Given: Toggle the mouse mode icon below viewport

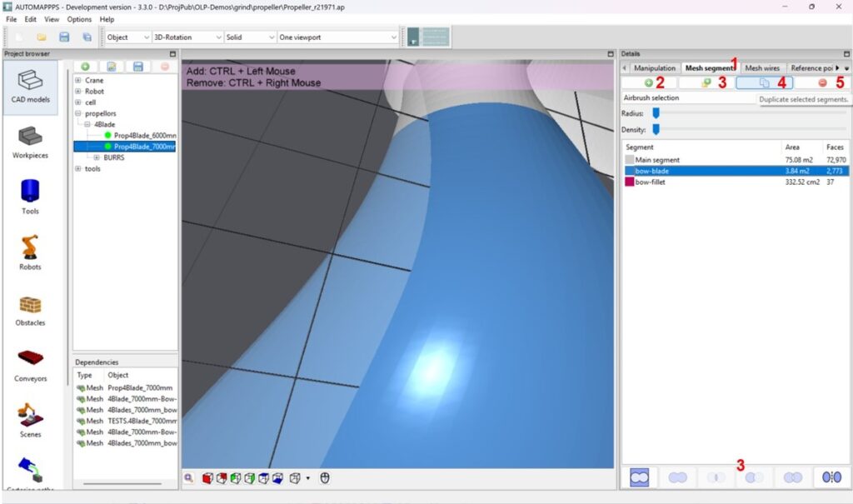Looking at the screenshot, I should click(x=326, y=478).
